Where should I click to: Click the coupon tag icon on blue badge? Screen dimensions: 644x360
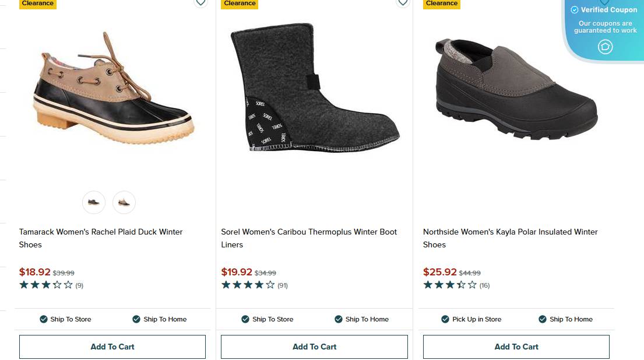coord(604,47)
